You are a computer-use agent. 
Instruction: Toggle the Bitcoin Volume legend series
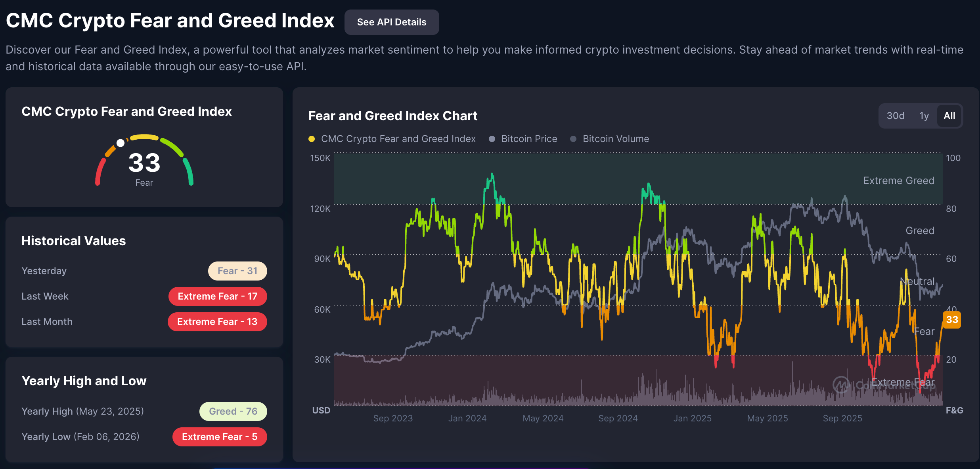pyautogui.click(x=615, y=139)
